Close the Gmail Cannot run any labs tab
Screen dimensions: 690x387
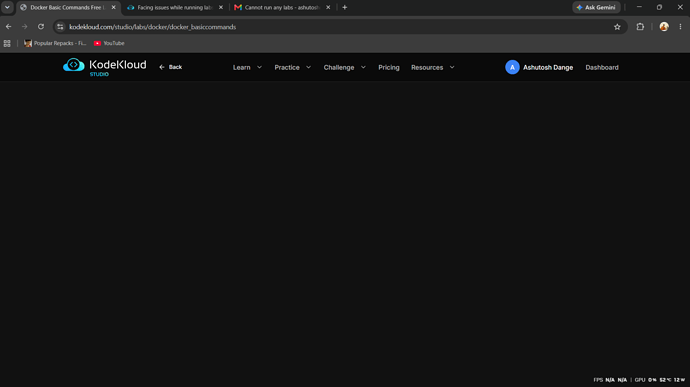[328, 7]
